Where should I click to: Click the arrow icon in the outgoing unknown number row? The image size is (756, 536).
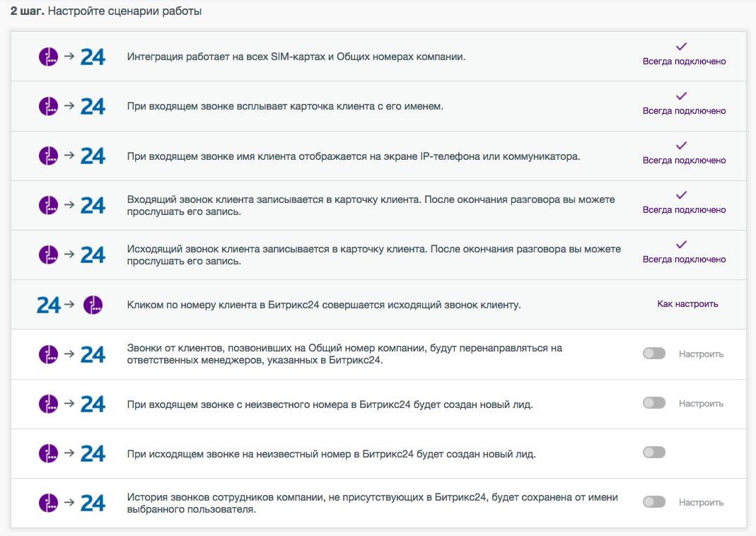pos(69,453)
